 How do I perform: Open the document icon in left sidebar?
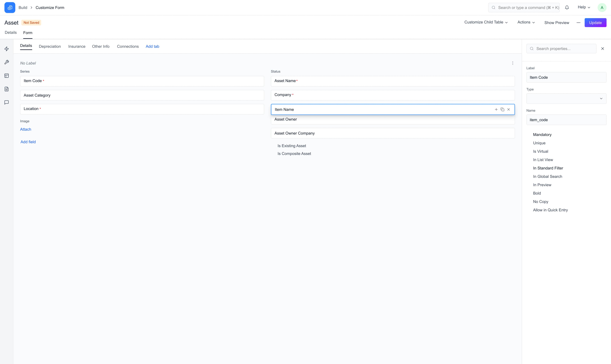pyautogui.click(x=6, y=89)
